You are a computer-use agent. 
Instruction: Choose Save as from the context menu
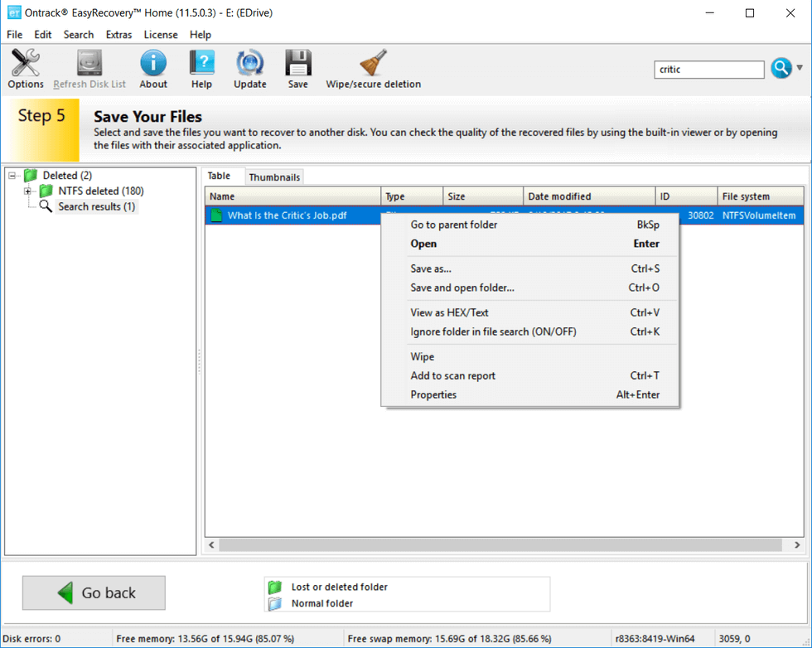(432, 268)
